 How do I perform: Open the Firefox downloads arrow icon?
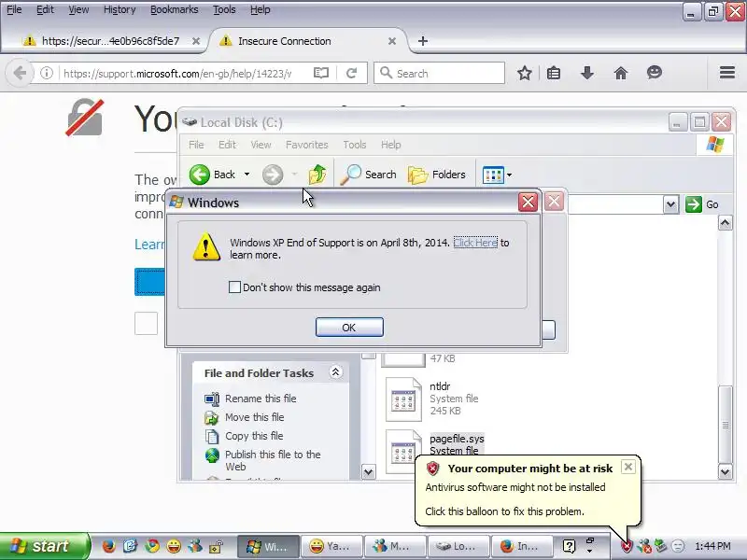coord(587,73)
